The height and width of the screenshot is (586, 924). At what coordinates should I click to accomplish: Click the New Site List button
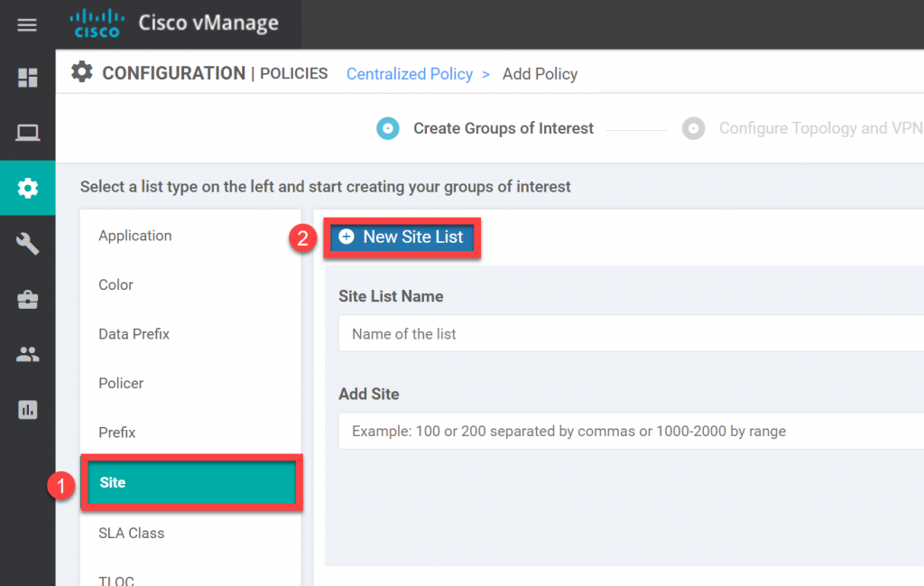click(x=402, y=237)
